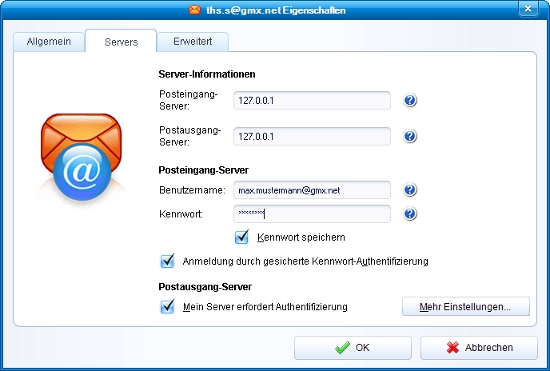Viewport: 550px width, 371px height.
Task: Open the Erweitert tab
Action: coord(193,42)
